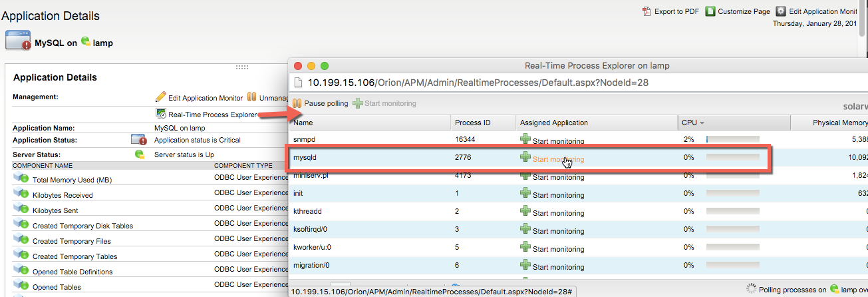
Task: Click Start monitoring for mysqld
Action: pos(558,159)
